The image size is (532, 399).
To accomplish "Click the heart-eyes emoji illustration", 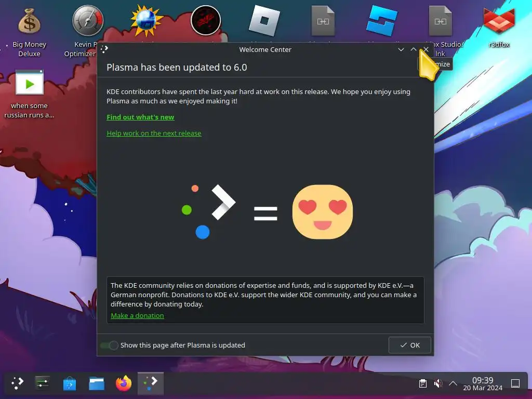I will pos(323,212).
